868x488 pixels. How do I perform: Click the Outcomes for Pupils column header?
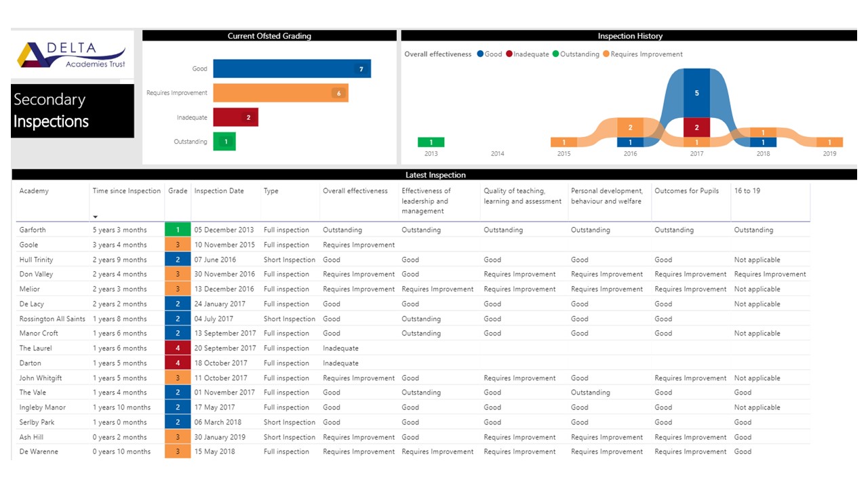[687, 191]
